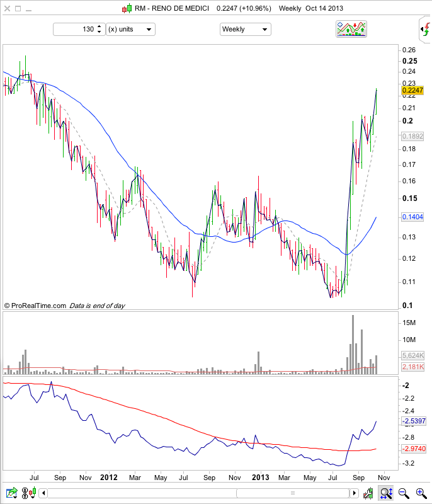The image size is (432, 504).
Task: Open the Weekly timeframe dropdown
Action: (x=246, y=29)
